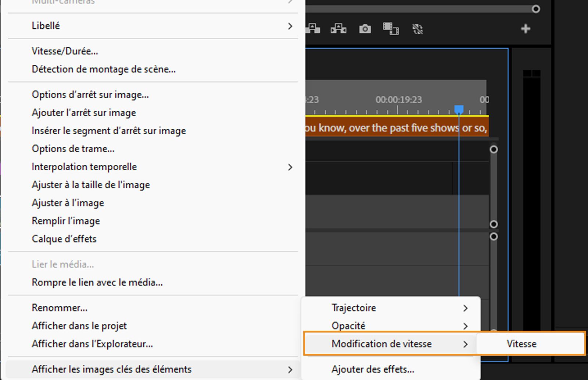Click "Afficher dans le projet"

click(79, 326)
